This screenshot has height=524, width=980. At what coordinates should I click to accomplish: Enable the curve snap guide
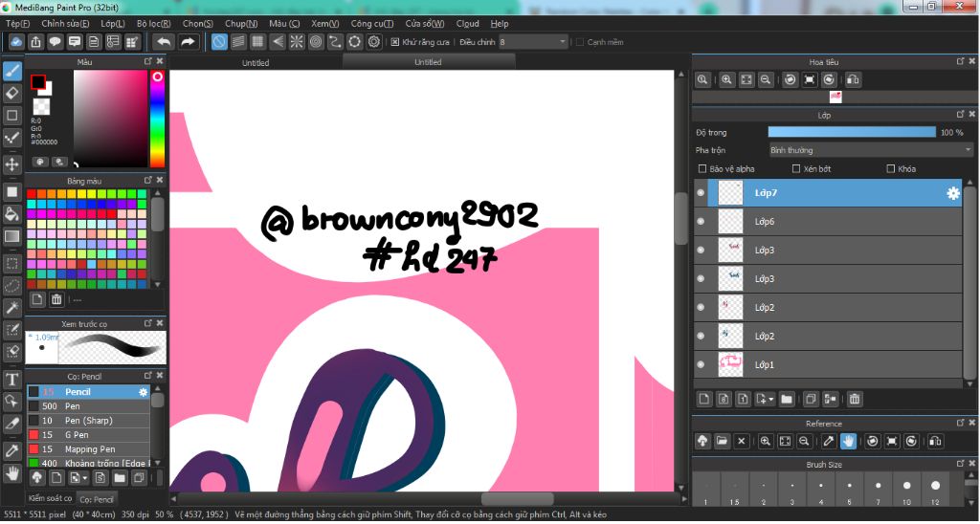(x=335, y=42)
